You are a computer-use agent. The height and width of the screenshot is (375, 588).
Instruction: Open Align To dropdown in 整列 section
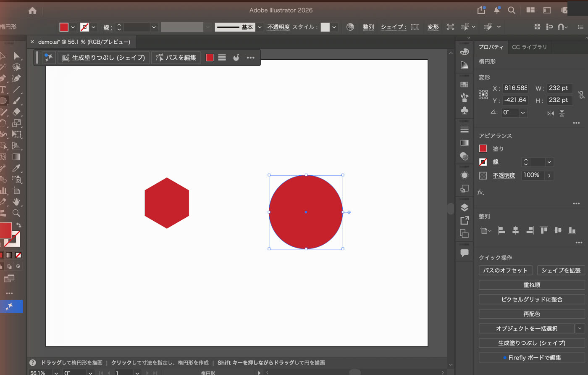(486, 230)
